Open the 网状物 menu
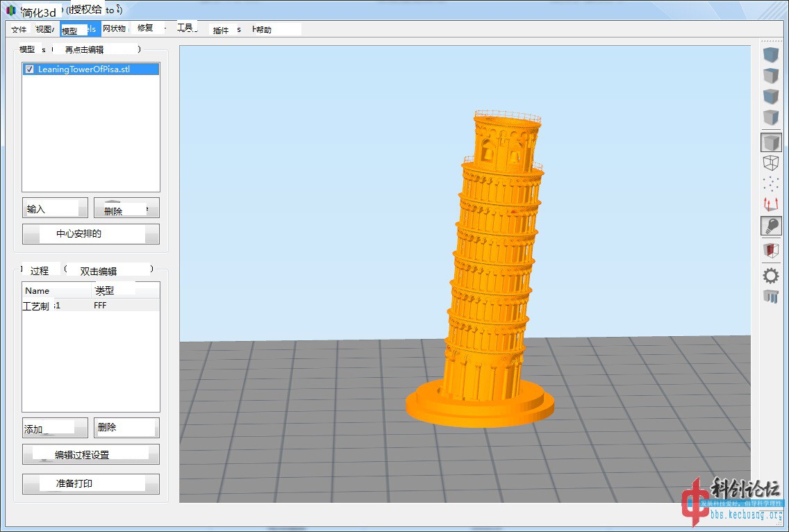The width and height of the screenshot is (789, 532). point(114,29)
